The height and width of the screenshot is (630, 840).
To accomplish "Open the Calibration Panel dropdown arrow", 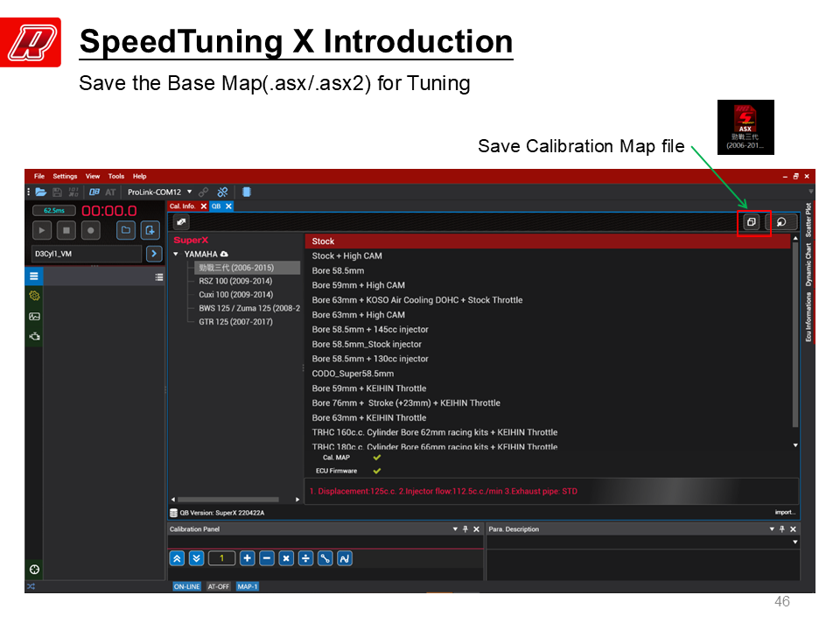I will coord(455,528).
